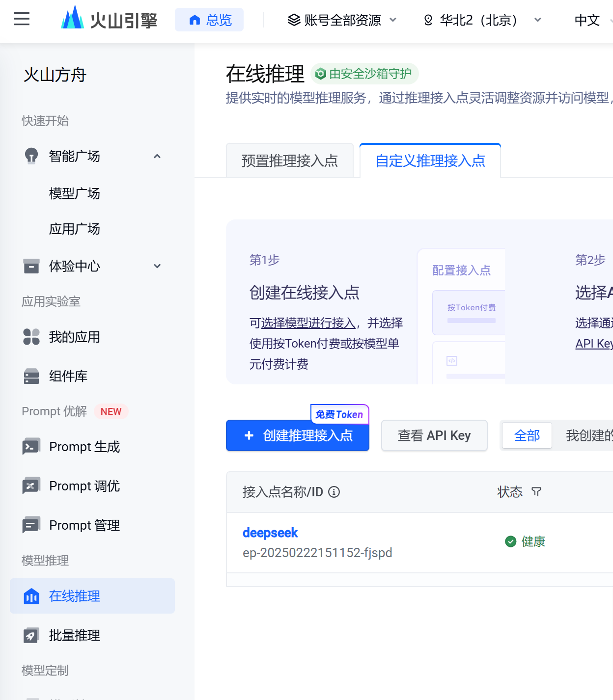613x700 pixels.
Task: Click the 健康 status text
Action: pos(533,541)
